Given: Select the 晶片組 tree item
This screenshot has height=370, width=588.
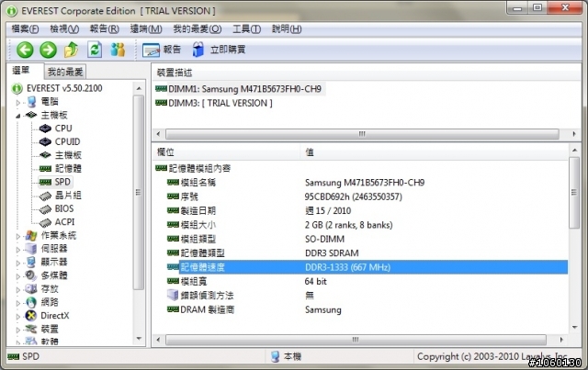Looking at the screenshot, I should [x=68, y=196].
